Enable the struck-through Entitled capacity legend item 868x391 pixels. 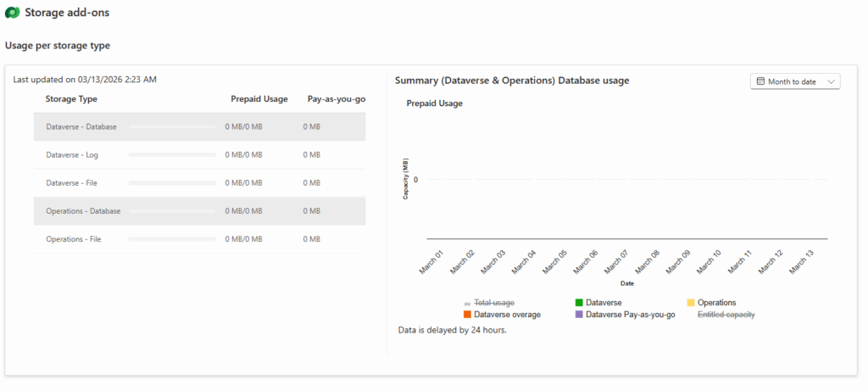(x=726, y=315)
